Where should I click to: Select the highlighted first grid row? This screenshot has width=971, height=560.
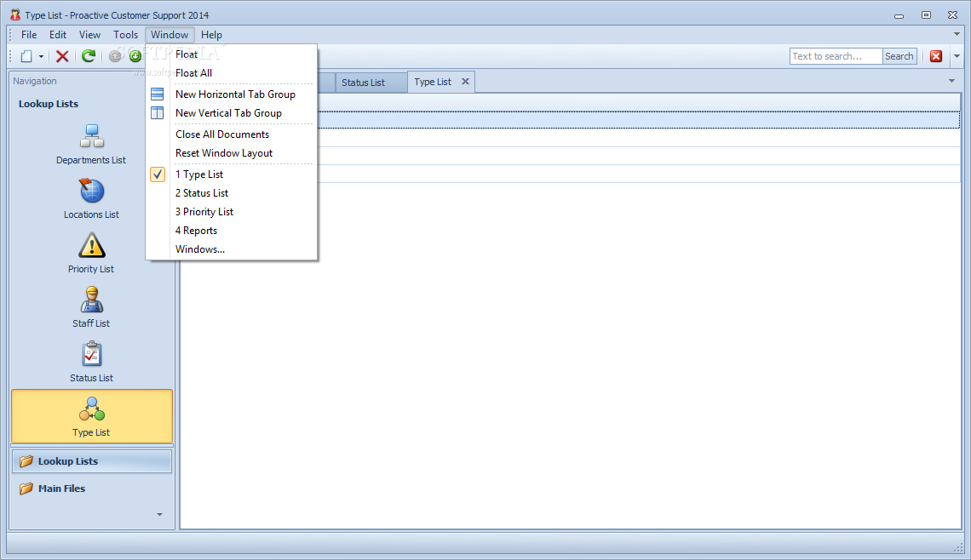coord(639,120)
